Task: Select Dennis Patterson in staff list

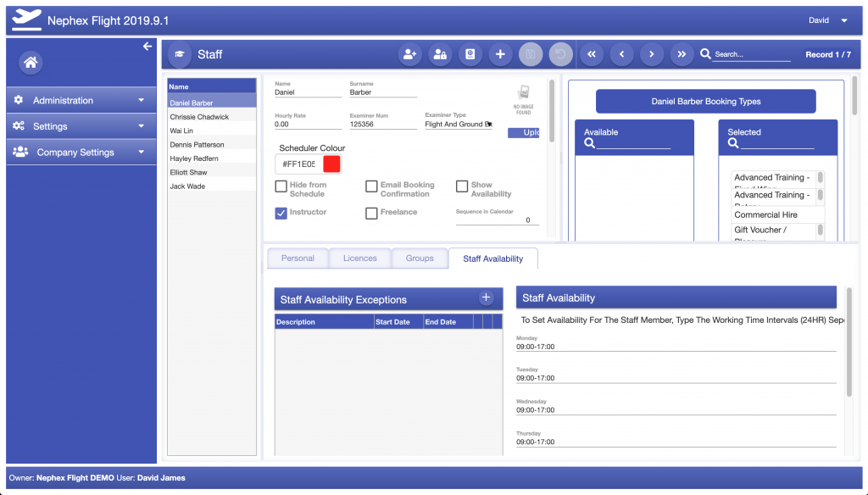Action: [x=212, y=144]
